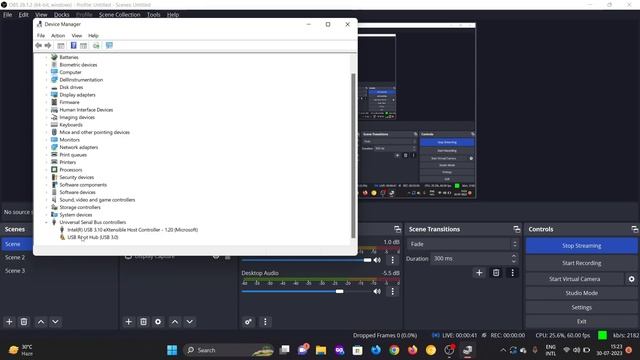Adjust the Desktop Audio volume slider handle
This screenshot has width=640, height=360.
(340, 291)
